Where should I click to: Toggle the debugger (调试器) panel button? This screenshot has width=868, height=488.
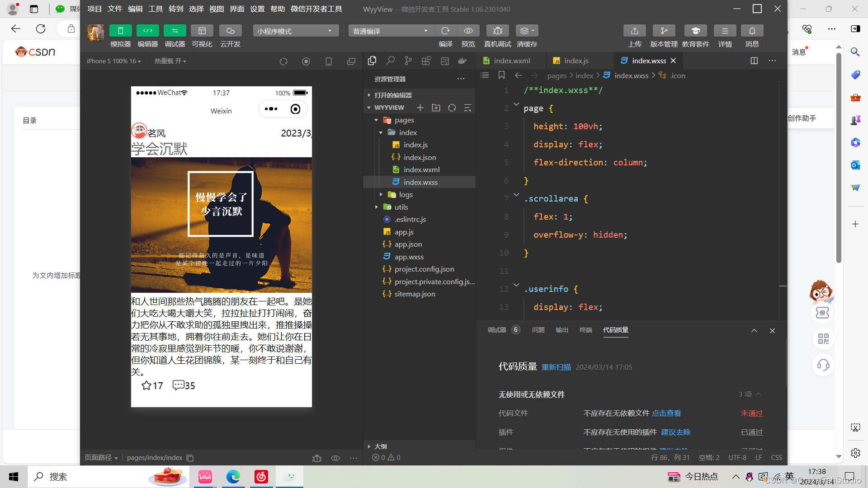pos(175,31)
